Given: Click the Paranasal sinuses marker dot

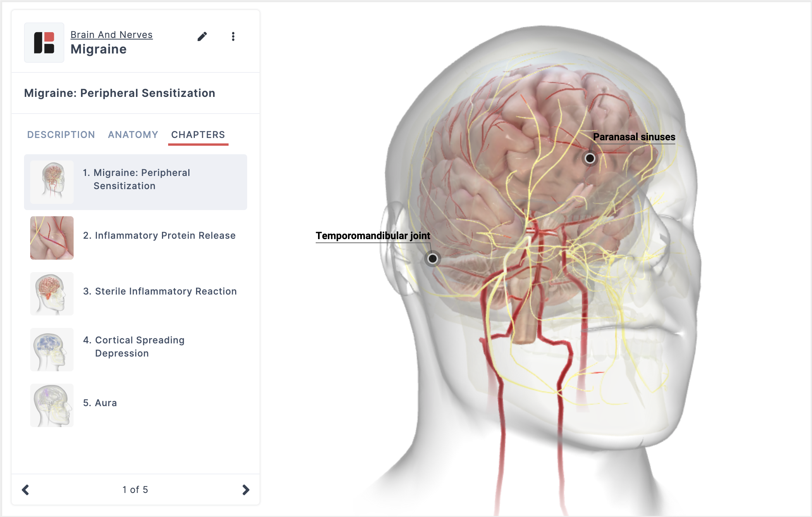Looking at the screenshot, I should coord(590,158).
